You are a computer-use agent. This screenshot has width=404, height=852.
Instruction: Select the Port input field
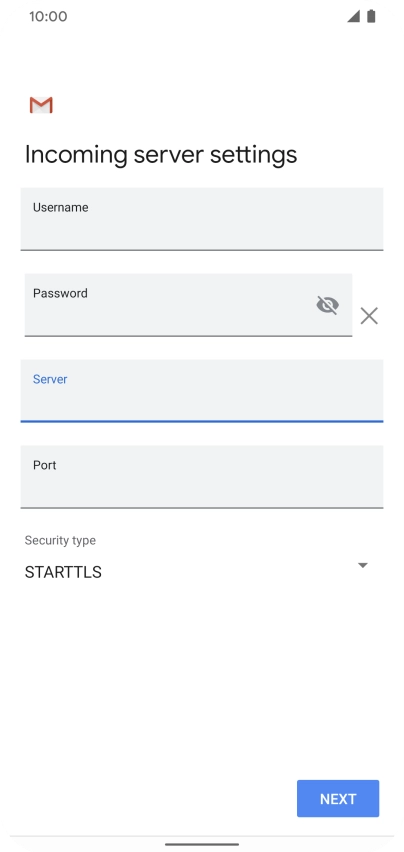point(202,477)
